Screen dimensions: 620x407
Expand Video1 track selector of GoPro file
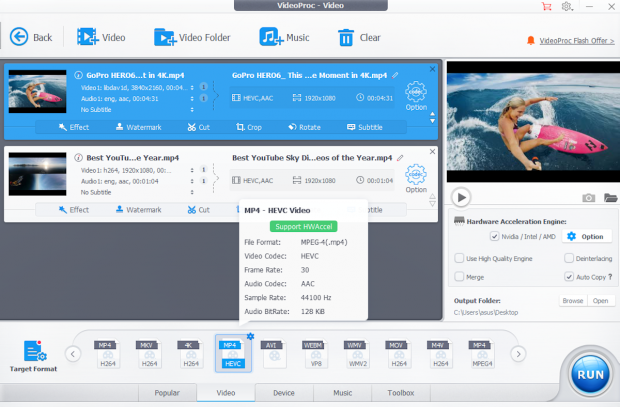(x=192, y=87)
